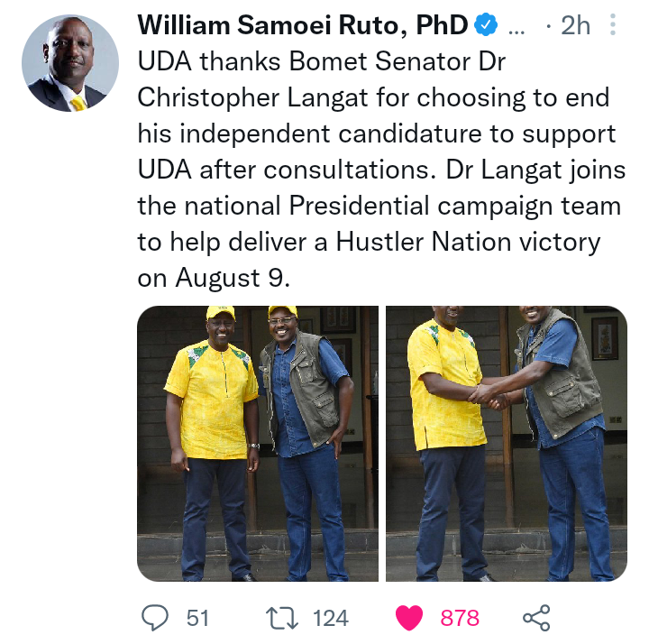Tap the retweet arrows icon

point(281,618)
